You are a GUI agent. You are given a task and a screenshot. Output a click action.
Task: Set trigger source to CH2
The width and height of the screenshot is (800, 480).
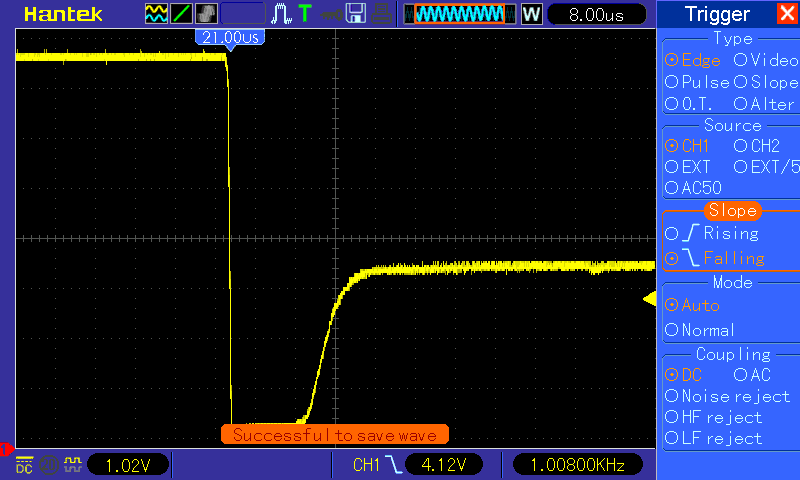click(x=757, y=146)
